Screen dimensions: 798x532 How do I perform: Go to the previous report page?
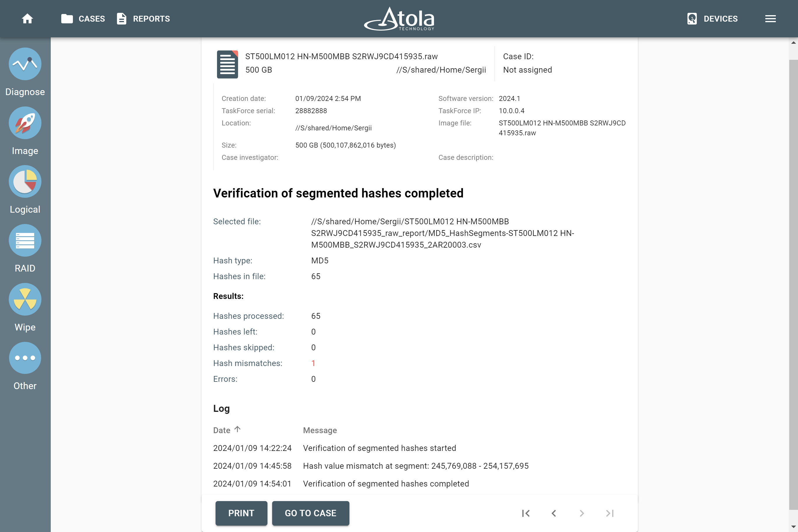[554, 513]
